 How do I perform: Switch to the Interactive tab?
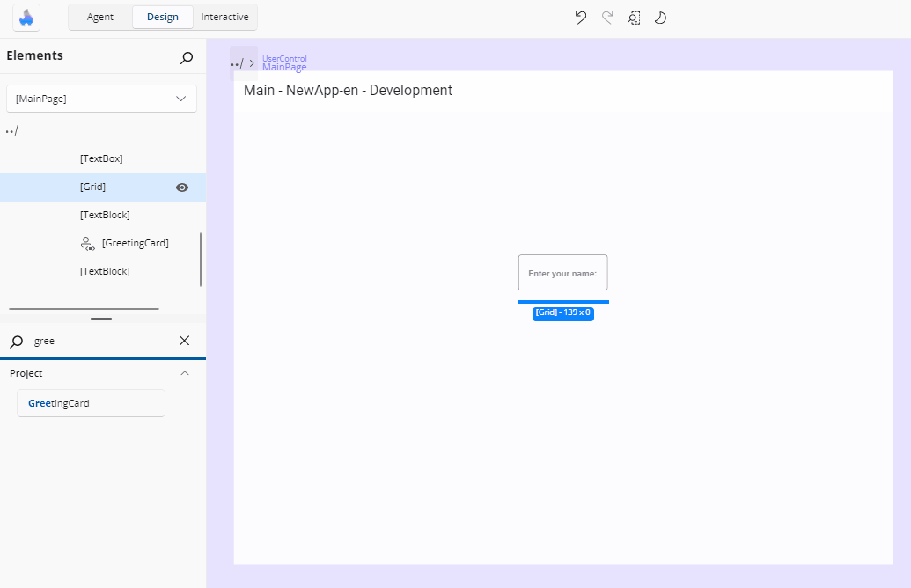224,17
